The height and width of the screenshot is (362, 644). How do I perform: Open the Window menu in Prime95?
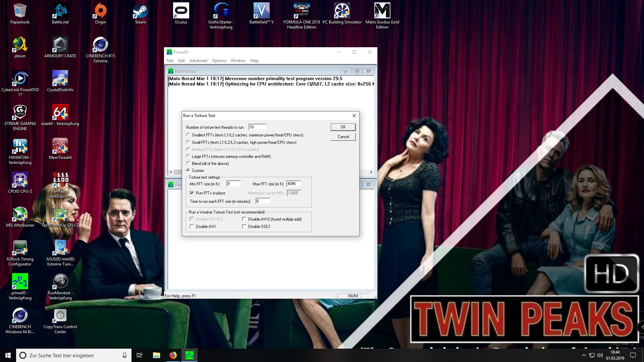click(238, 61)
